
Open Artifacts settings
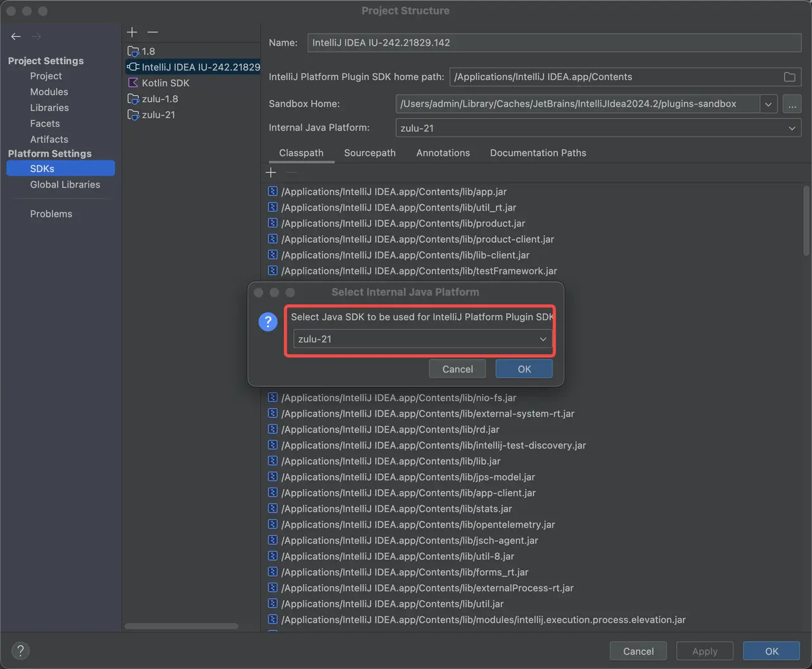49,140
